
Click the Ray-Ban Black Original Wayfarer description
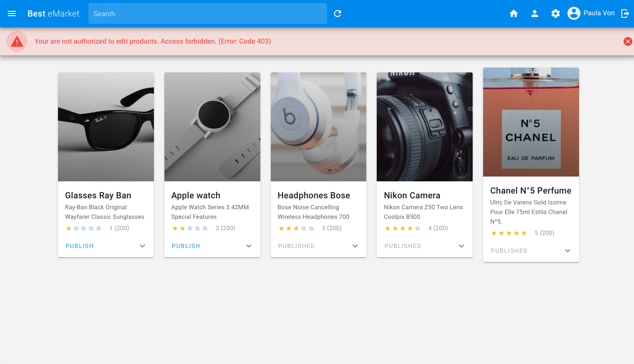click(105, 212)
